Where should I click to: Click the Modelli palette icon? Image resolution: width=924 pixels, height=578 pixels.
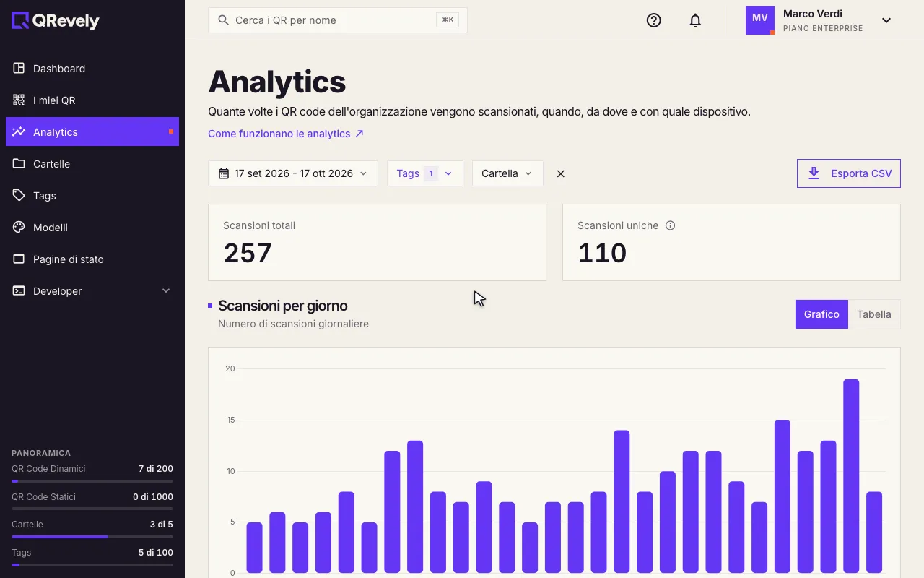pyautogui.click(x=19, y=228)
